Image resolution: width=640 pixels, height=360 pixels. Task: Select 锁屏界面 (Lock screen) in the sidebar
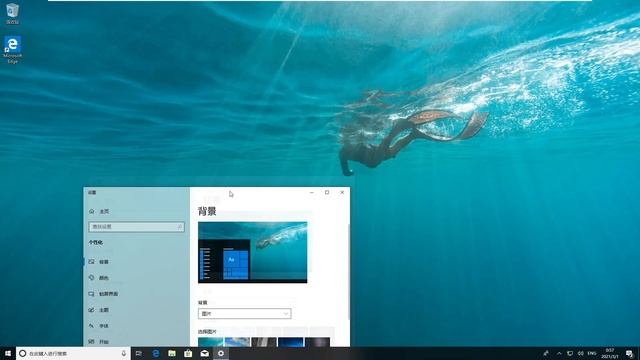pos(136,294)
